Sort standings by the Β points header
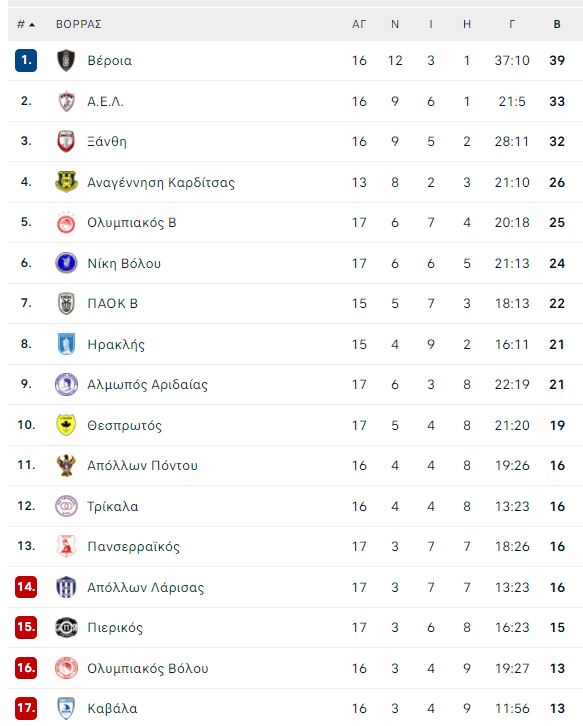583x726 pixels. pos(557,24)
